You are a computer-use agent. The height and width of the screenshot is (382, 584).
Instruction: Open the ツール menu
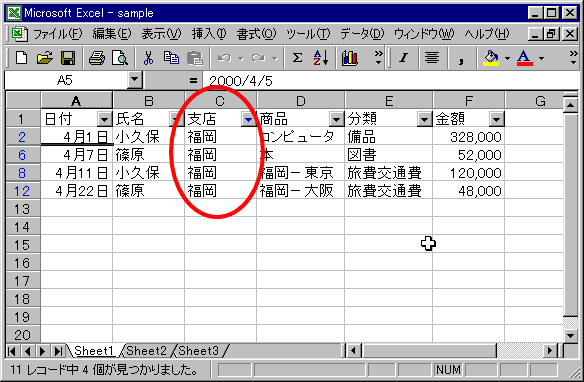click(308, 34)
